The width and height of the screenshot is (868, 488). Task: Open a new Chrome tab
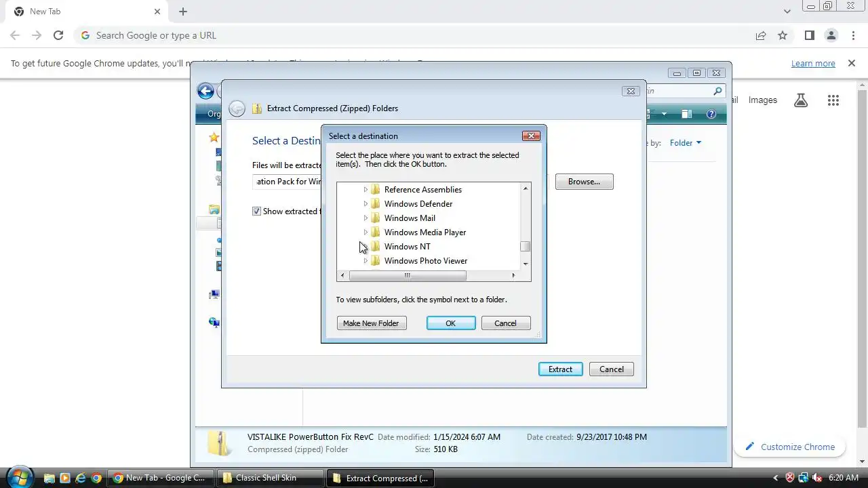pyautogui.click(x=183, y=12)
